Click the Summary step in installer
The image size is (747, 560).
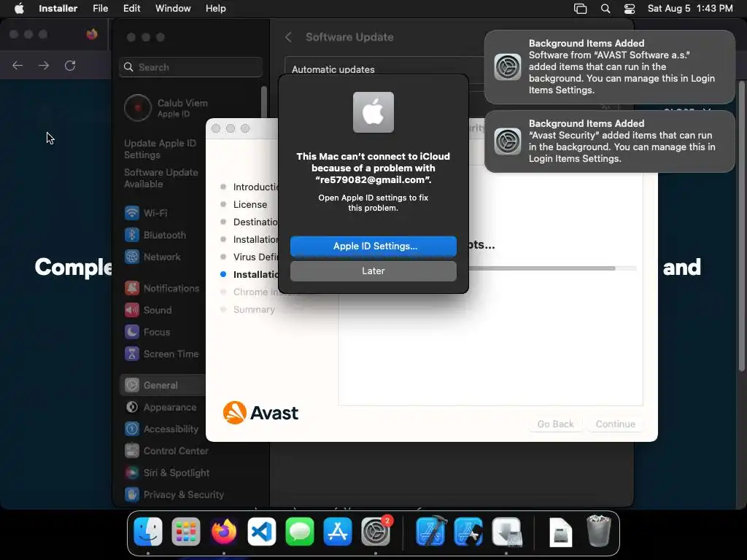click(253, 309)
